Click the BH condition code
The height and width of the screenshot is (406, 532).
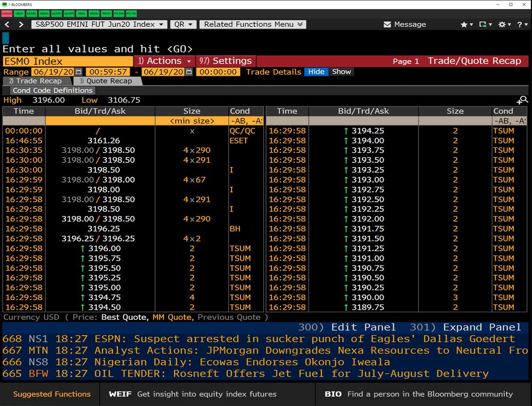click(x=235, y=229)
